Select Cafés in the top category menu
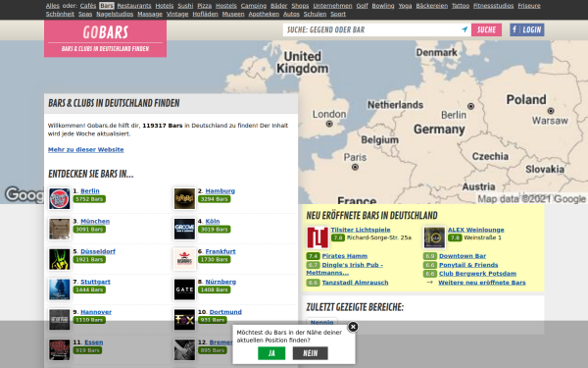The image size is (588, 368). pos(88,6)
